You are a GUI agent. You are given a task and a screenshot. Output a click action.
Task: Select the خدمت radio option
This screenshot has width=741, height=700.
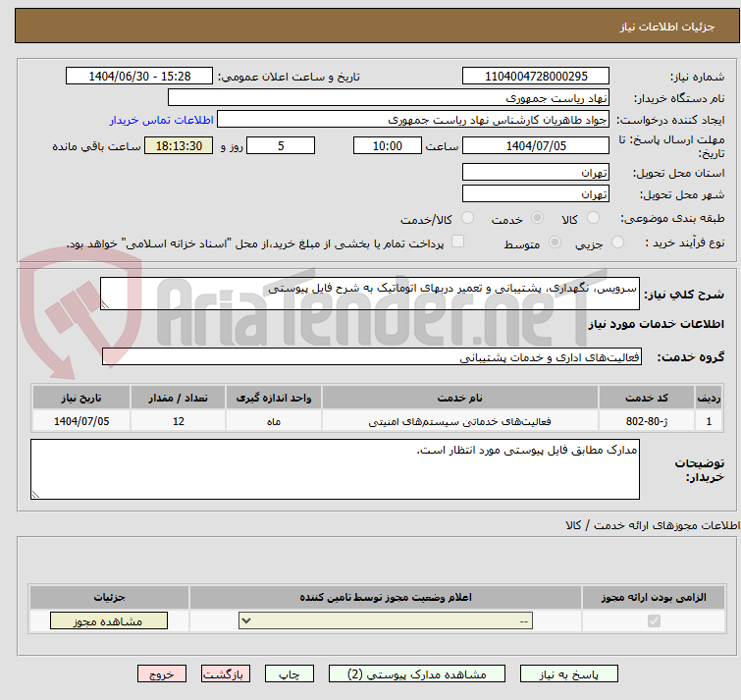pos(537,219)
